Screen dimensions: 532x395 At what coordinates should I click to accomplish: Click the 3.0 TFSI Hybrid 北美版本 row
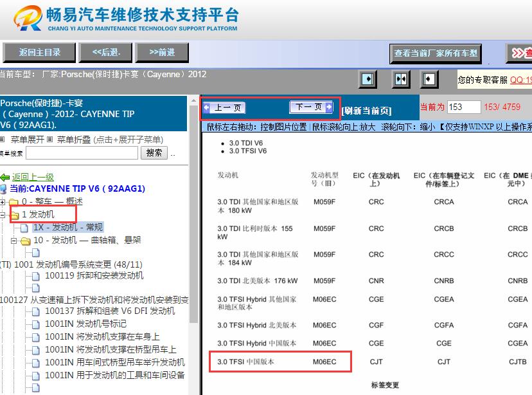point(256,325)
